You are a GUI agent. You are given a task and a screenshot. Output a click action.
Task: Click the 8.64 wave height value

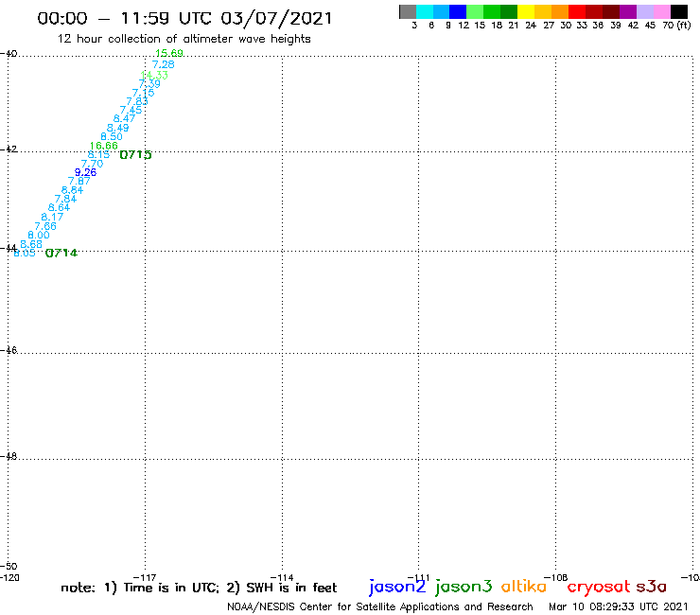click(59, 207)
